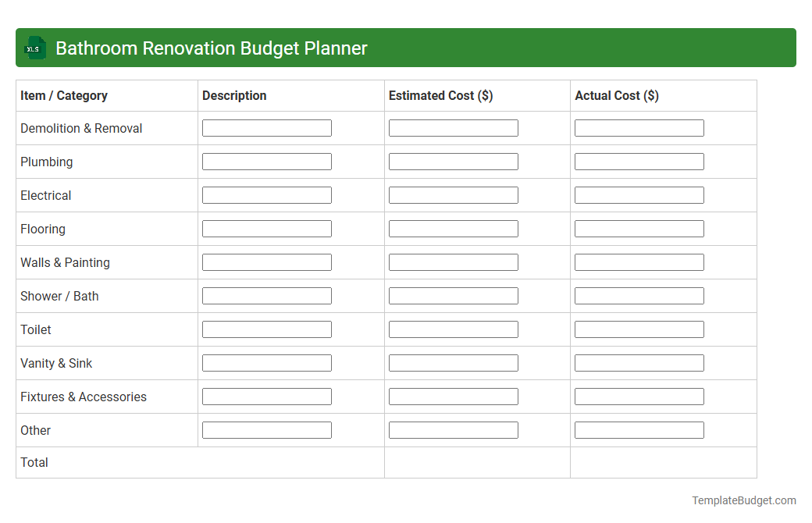The image size is (812, 523).
Task: Click the Flooring estimated cost field
Action: pos(453,228)
